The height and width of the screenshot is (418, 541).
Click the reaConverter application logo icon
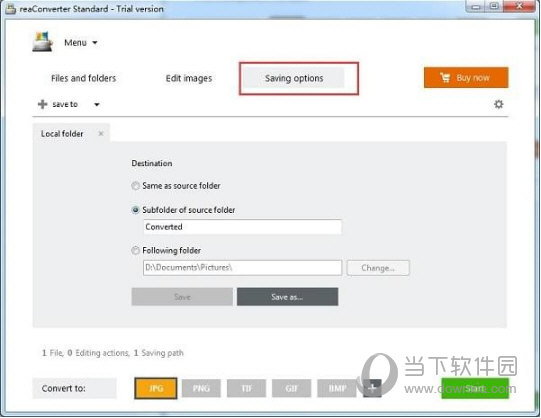(42, 42)
